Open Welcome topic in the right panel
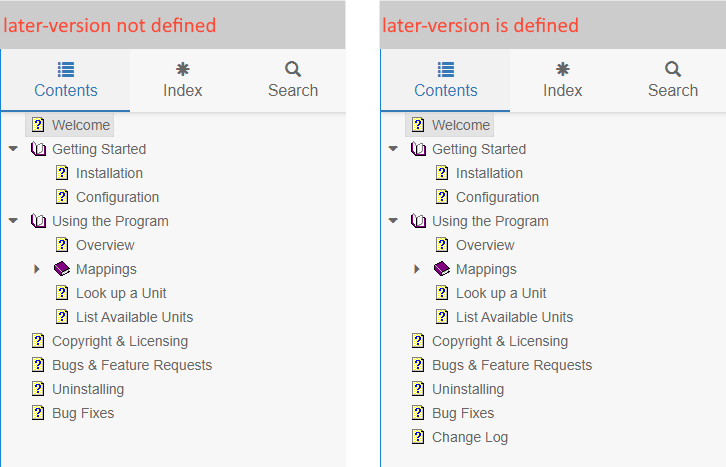Image resolution: width=726 pixels, height=467 pixels. pyautogui.click(x=461, y=125)
